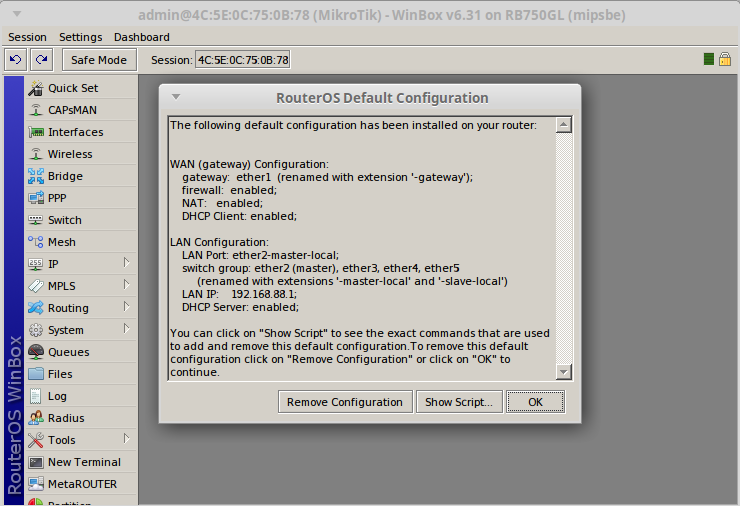
Task: Select Queues menu label
Action: (x=68, y=352)
